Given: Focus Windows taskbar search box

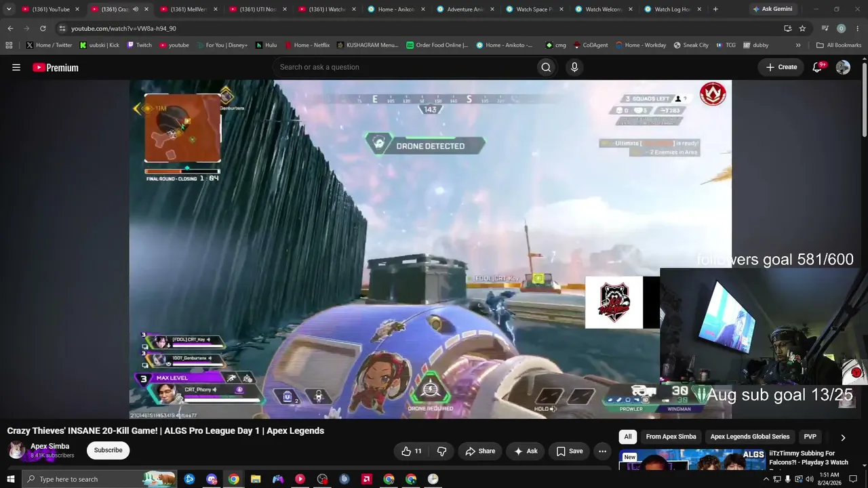Looking at the screenshot, I should [x=99, y=479].
